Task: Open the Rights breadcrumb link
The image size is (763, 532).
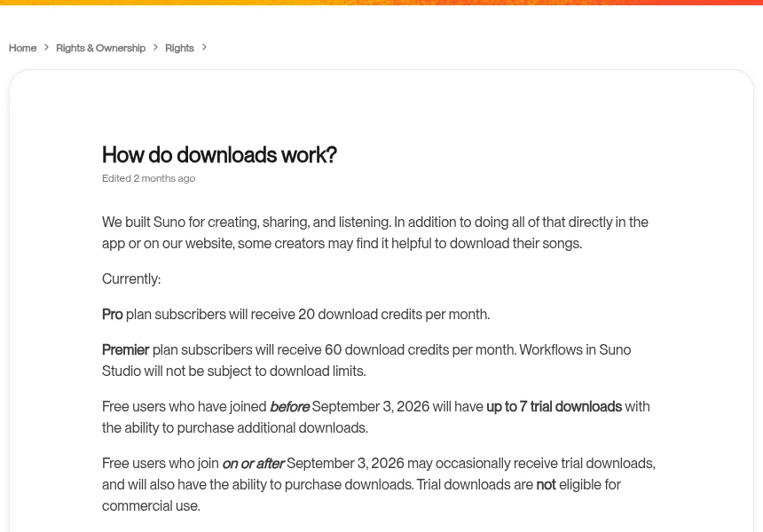Action: pyautogui.click(x=179, y=48)
